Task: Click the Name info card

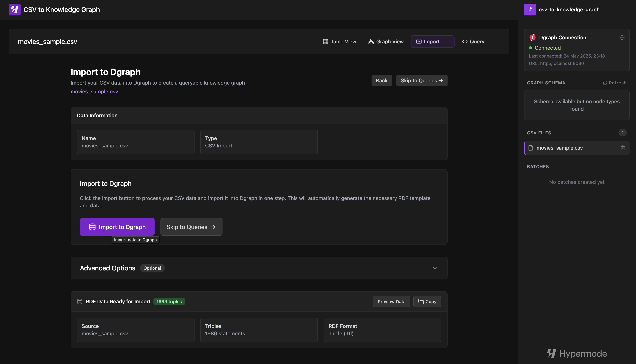Action: (x=135, y=142)
